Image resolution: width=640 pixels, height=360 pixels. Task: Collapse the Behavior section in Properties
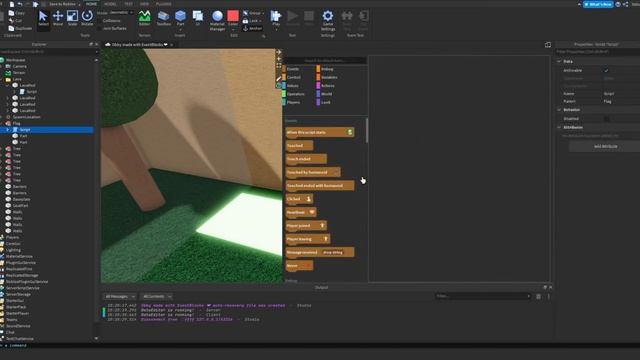[x=559, y=109]
